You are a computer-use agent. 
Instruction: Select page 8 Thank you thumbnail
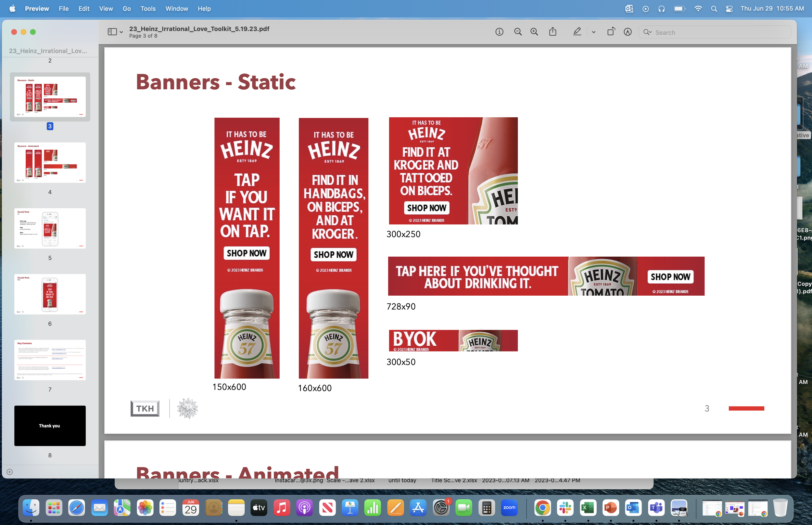[x=50, y=426]
